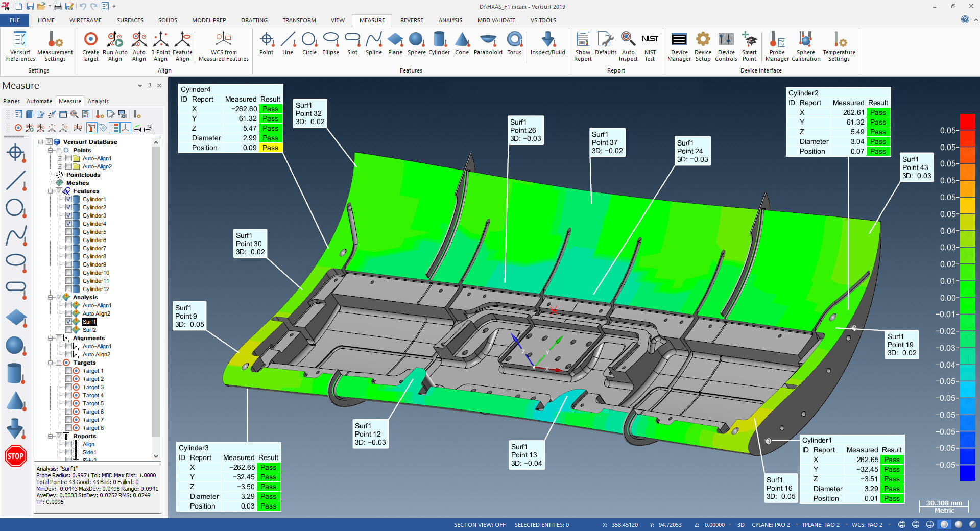Screen dimensions: 980x531
Task: Select the Paraboloid feature tool
Action: click(x=488, y=43)
